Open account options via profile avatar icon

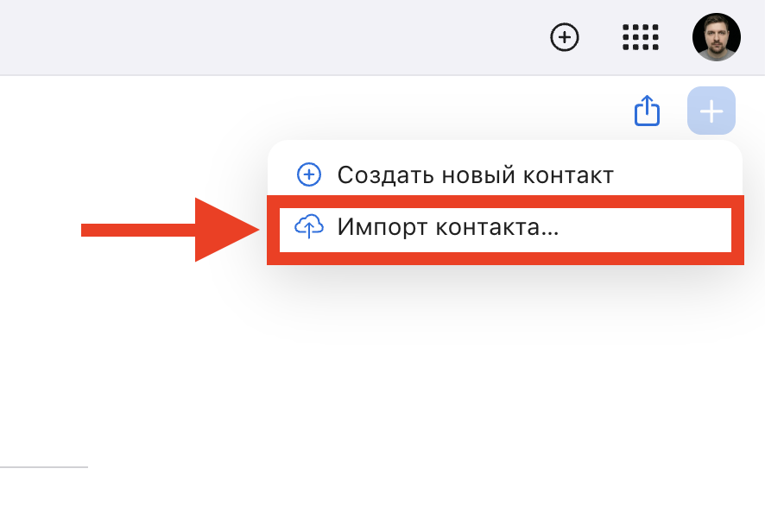click(x=716, y=37)
